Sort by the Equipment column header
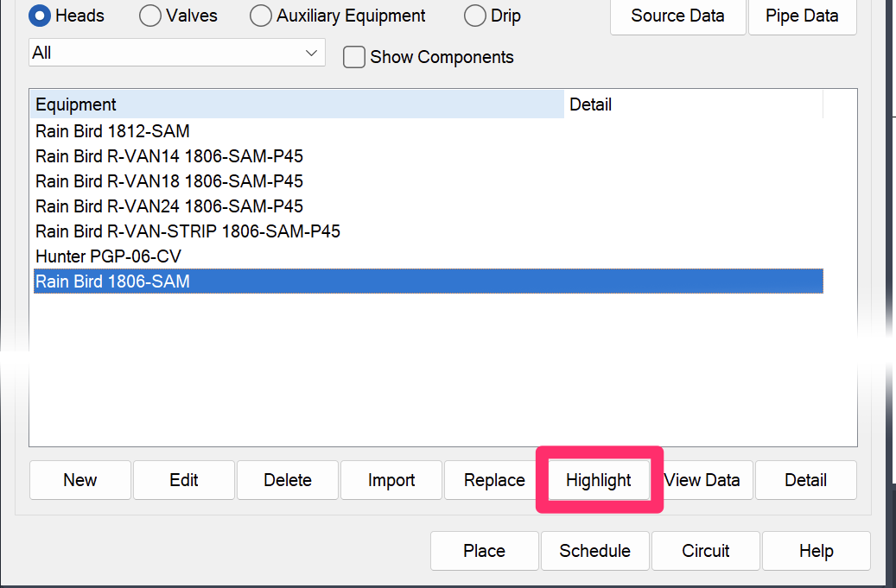Screen dimensions: 896x588 (x=297, y=104)
